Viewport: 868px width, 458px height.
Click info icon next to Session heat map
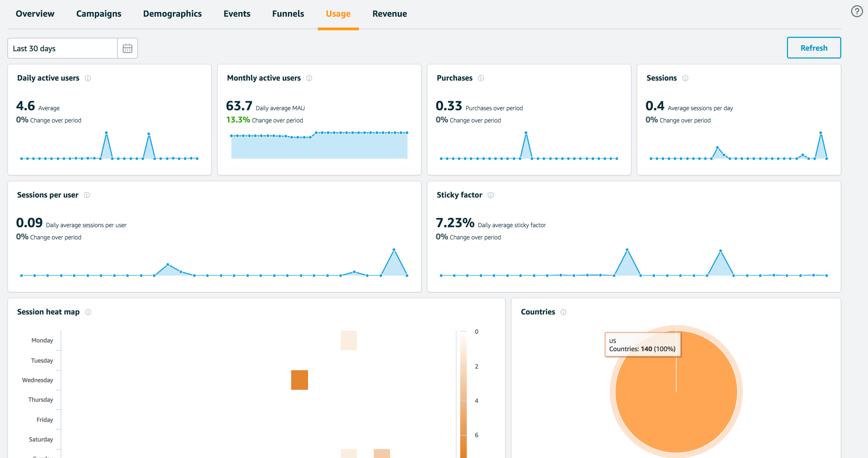point(88,312)
